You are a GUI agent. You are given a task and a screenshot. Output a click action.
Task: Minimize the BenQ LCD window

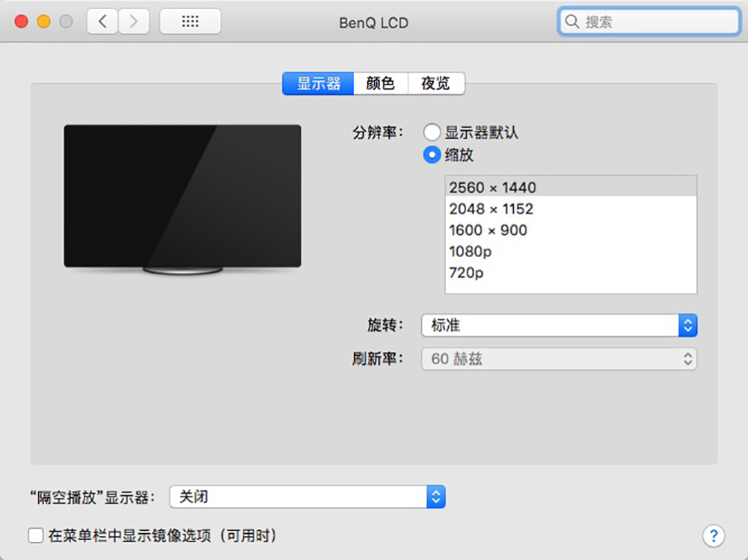pyautogui.click(x=43, y=22)
